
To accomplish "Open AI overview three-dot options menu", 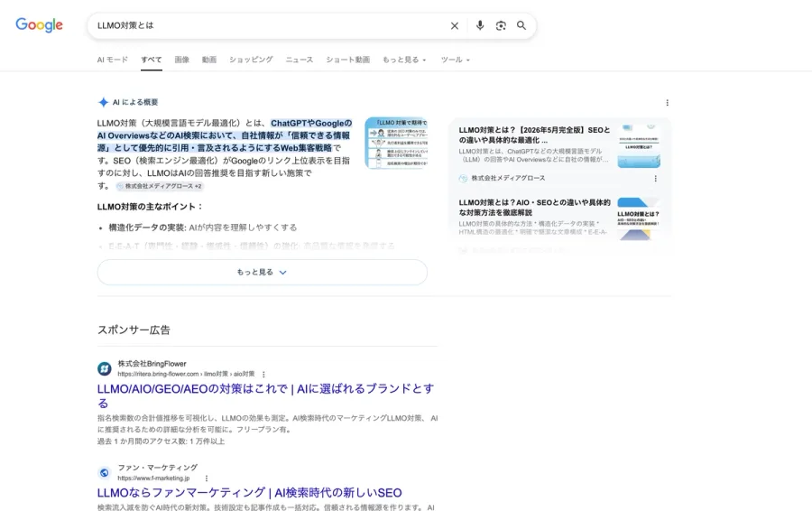I will click(x=667, y=103).
